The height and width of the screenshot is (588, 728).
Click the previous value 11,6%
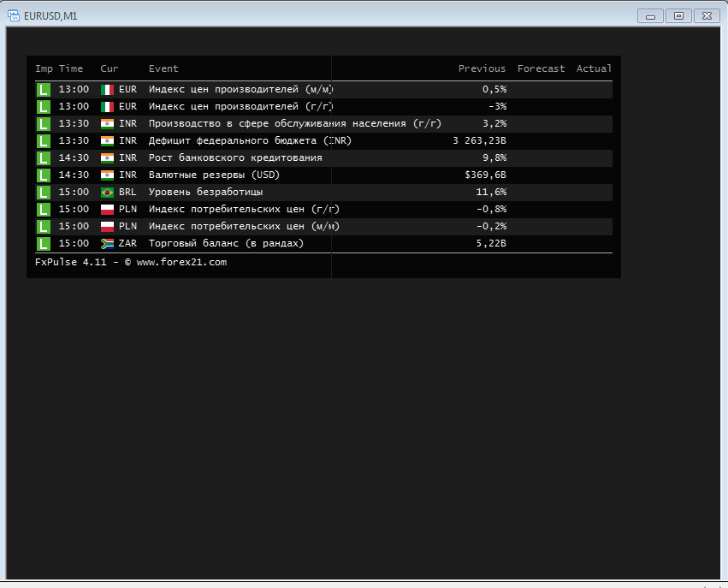click(491, 192)
